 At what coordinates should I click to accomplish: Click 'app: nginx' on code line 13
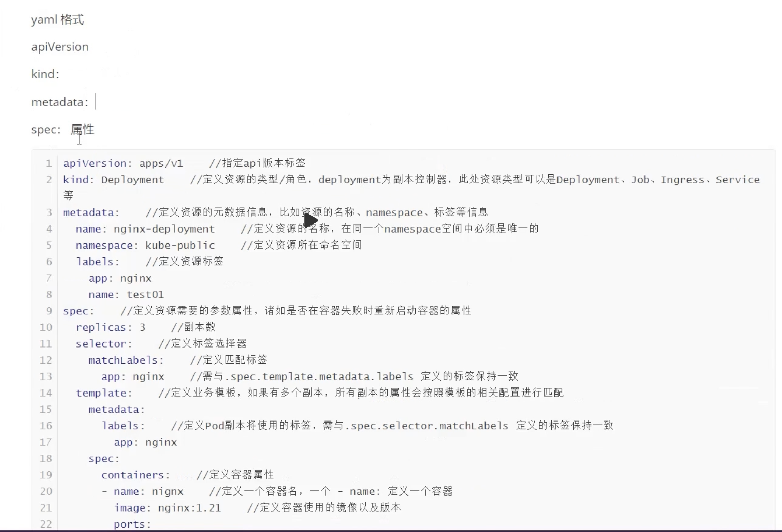tap(133, 376)
